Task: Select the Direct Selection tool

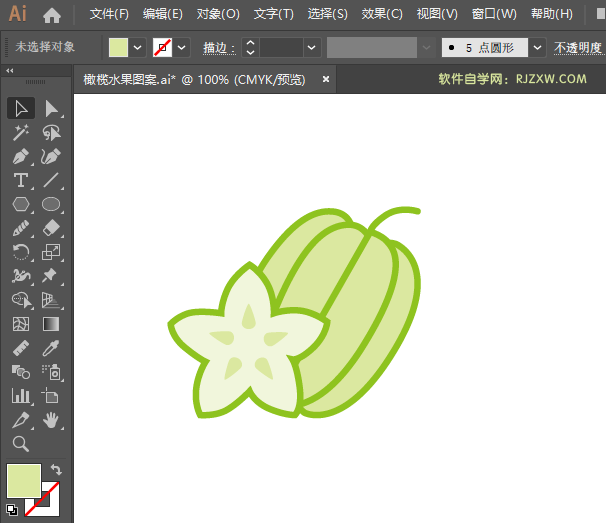Action: 51,108
